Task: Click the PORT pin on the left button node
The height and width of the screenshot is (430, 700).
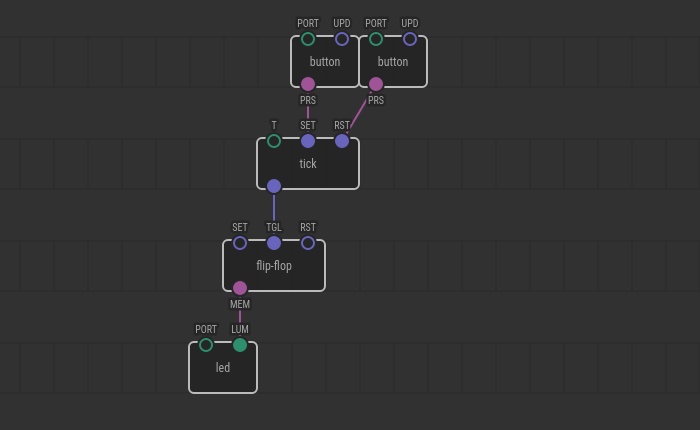Action: tap(308, 39)
